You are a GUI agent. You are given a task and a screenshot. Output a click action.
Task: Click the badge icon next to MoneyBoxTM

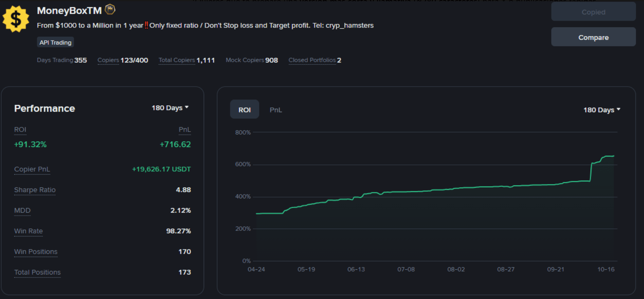[x=110, y=9]
